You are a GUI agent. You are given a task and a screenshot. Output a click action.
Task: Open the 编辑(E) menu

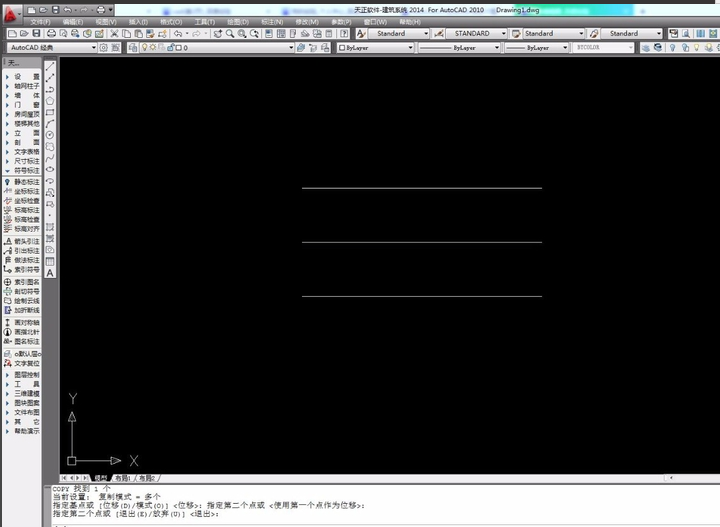coord(73,22)
